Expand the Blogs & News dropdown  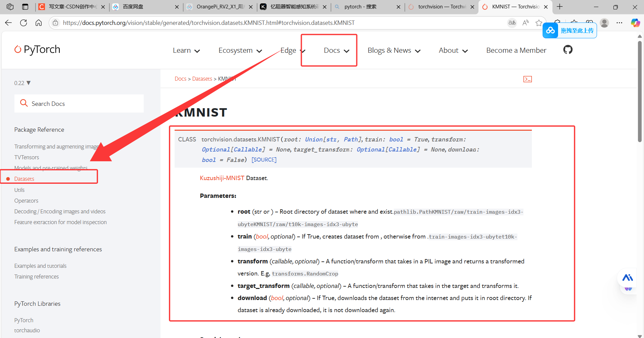394,50
